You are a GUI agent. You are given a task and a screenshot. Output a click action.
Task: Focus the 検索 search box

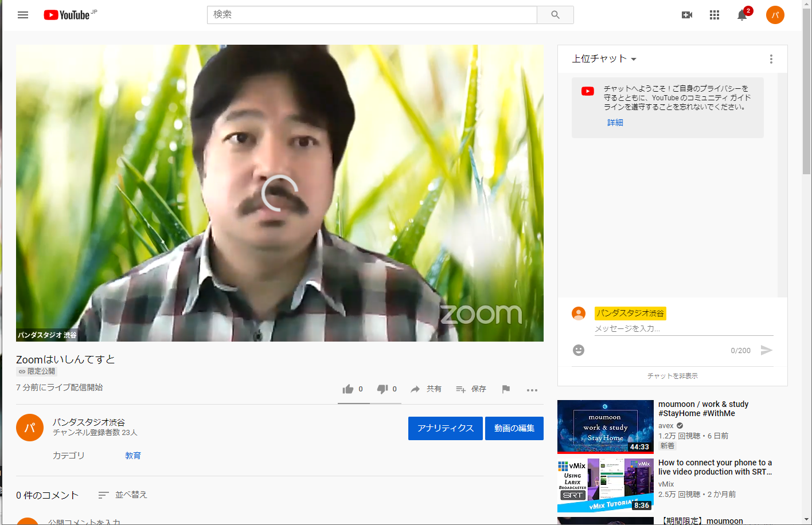[x=372, y=15]
